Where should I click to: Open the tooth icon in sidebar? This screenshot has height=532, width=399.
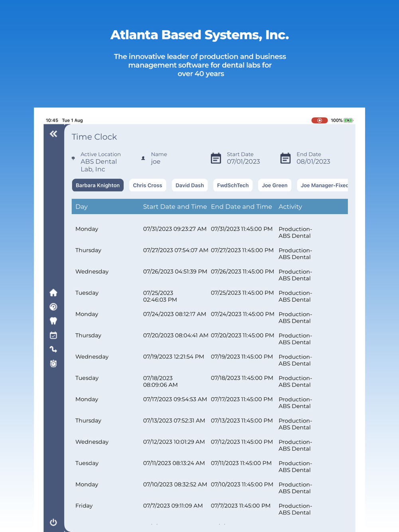tap(53, 321)
